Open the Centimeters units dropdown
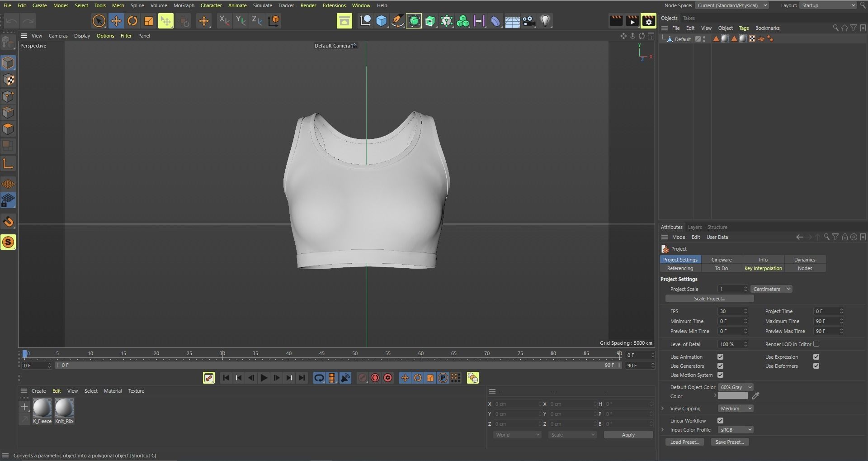The image size is (868, 461). point(771,289)
